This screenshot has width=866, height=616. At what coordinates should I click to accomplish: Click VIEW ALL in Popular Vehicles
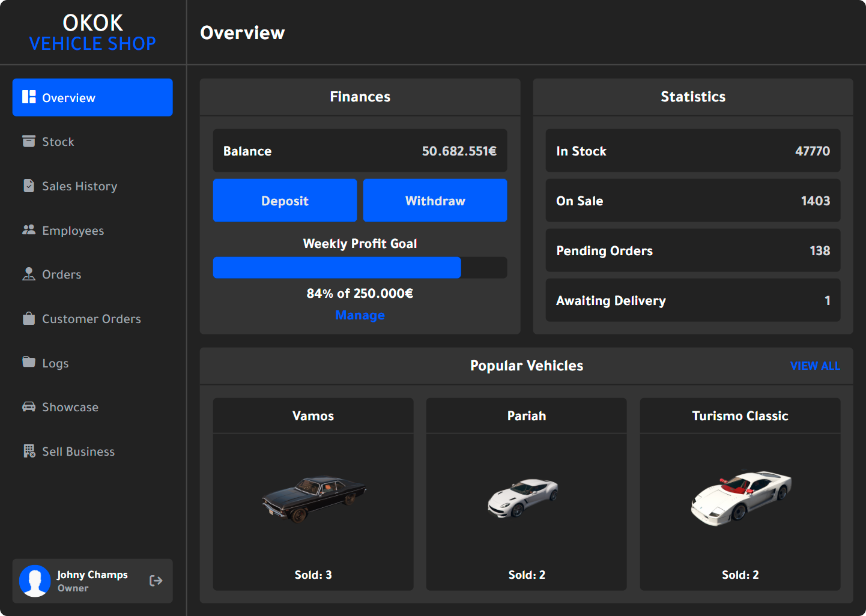815,366
